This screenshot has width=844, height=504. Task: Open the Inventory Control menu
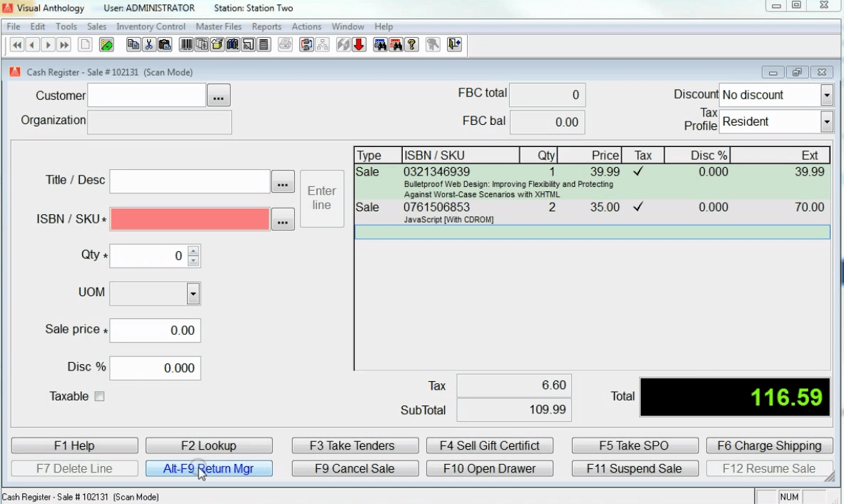[150, 26]
